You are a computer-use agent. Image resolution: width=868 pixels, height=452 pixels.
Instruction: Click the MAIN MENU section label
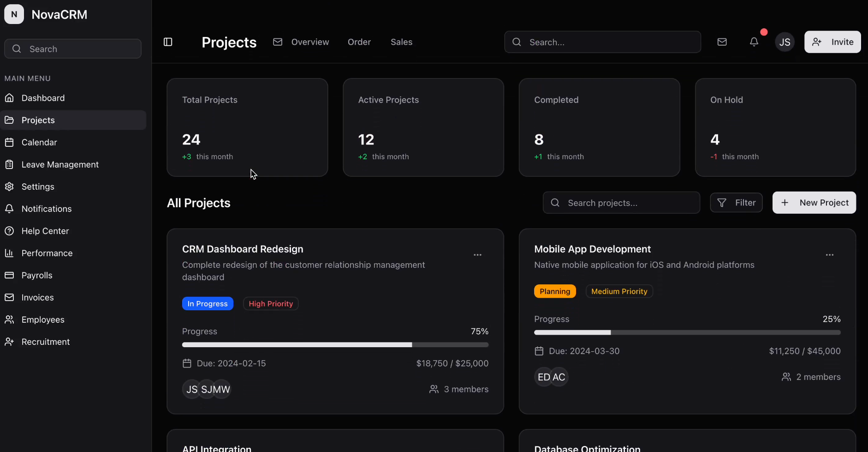click(28, 78)
